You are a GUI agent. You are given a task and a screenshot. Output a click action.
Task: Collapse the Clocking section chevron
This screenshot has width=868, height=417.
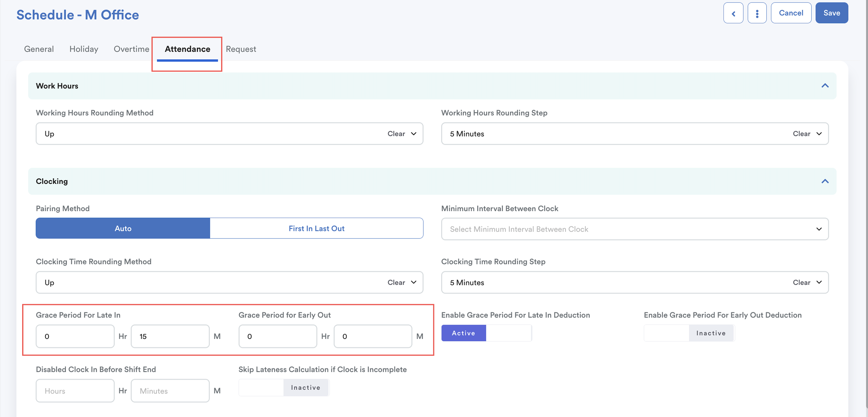[x=825, y=181]
